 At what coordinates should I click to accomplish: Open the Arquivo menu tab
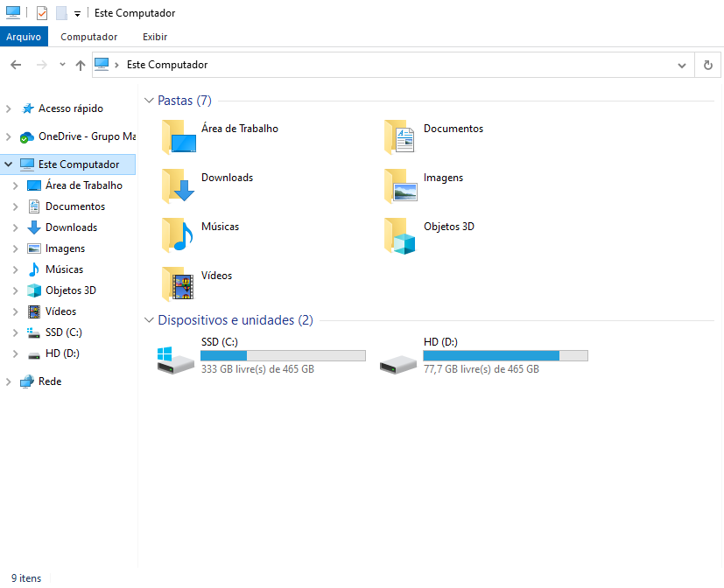pyautogui.click(x=24, y=37)
